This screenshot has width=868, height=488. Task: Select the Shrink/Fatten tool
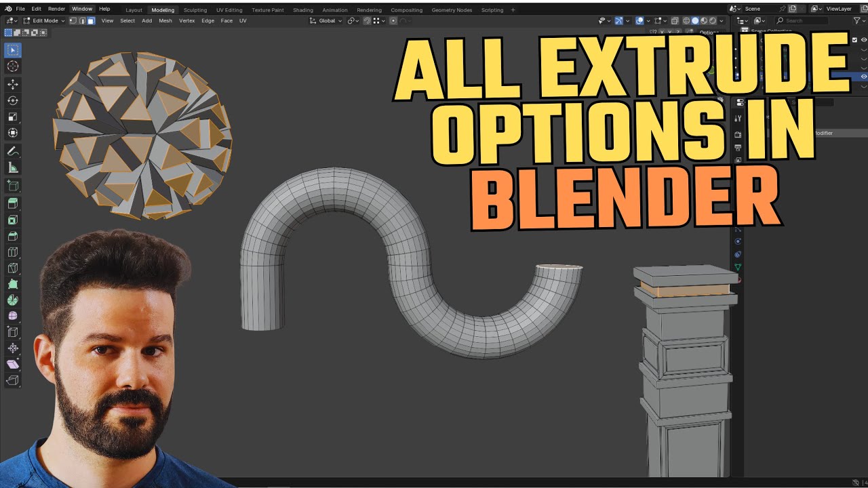13,348
